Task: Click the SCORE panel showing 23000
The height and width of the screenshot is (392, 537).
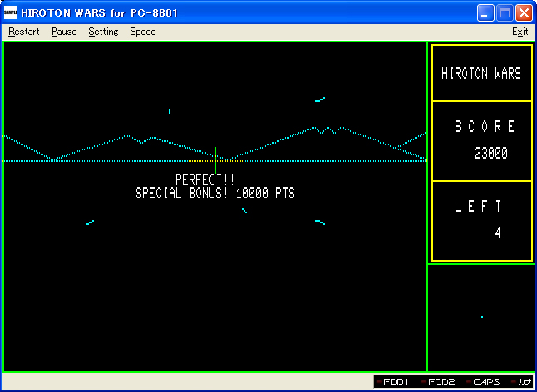Action: [481, 141]
